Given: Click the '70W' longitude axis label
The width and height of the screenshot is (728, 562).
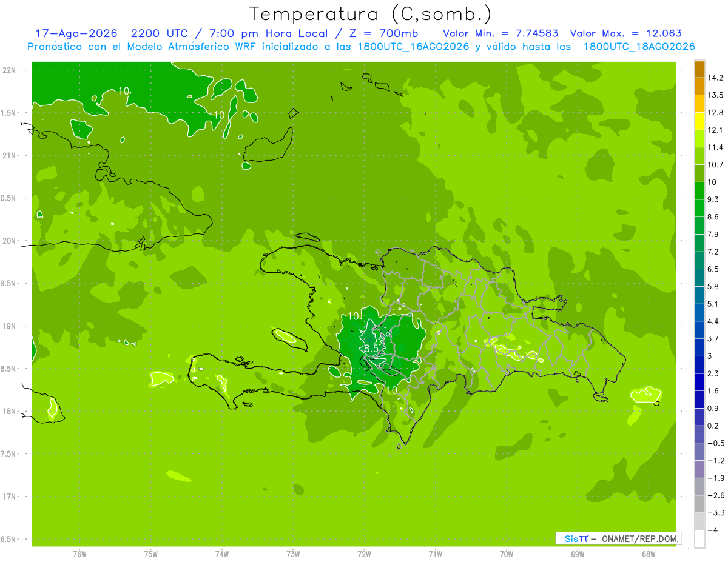Looking at the screenshot, I should 506,554.
